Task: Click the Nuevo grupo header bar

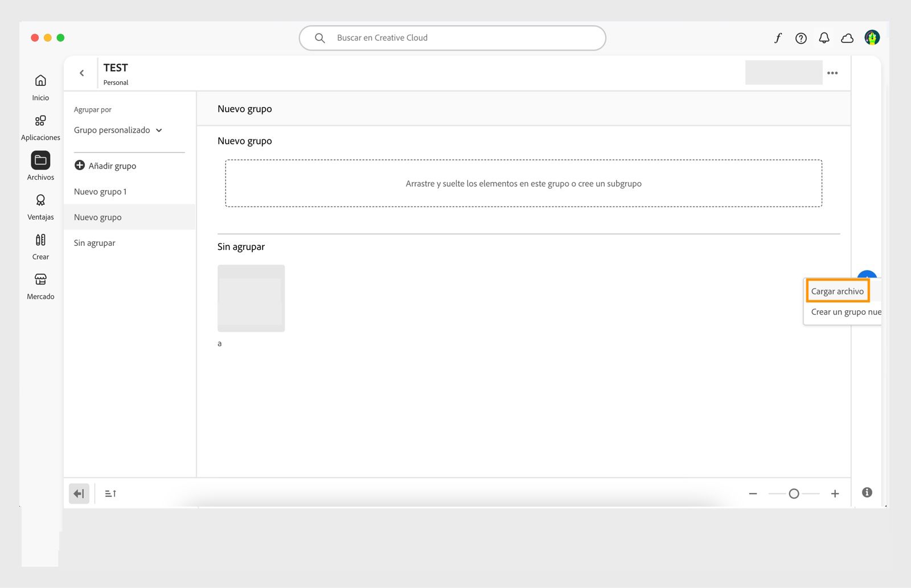Action: (523, 109)
